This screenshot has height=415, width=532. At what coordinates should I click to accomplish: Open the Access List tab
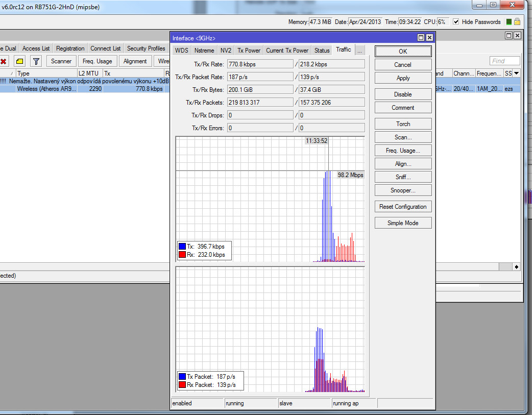pos(36,48)
